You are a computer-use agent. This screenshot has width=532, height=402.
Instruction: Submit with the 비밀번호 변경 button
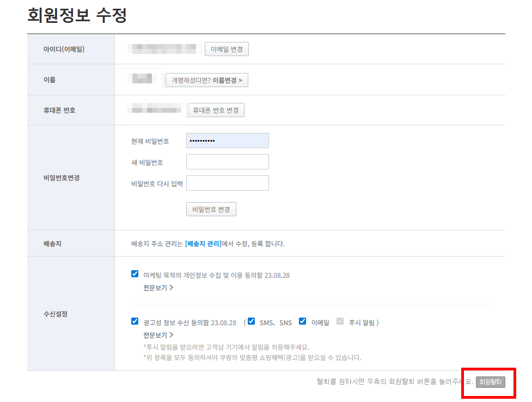[x=211, y=210]
